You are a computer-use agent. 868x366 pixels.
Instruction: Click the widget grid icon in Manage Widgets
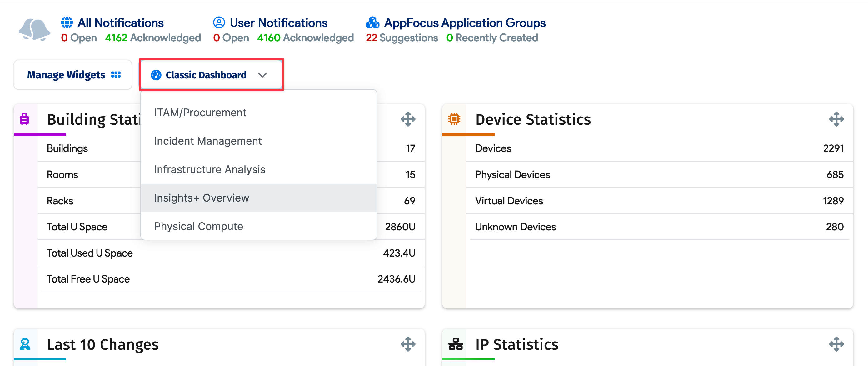pyautogui.click(x=116, y=74)
